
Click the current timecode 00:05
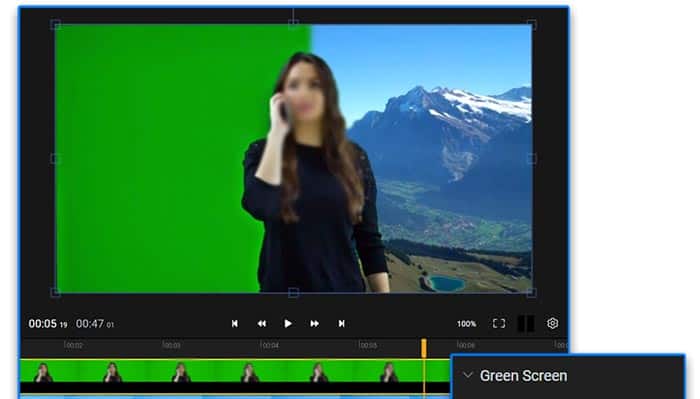point(42,324)
